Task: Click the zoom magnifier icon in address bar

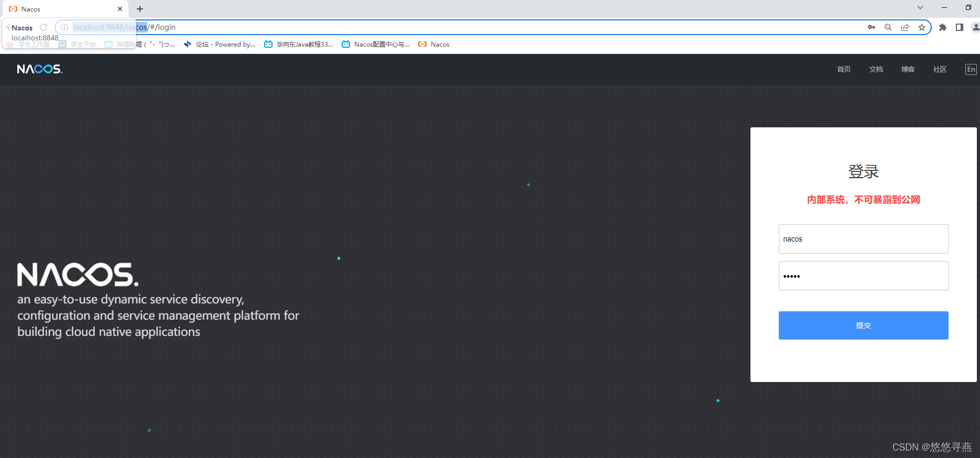Action: click(888, 27)
